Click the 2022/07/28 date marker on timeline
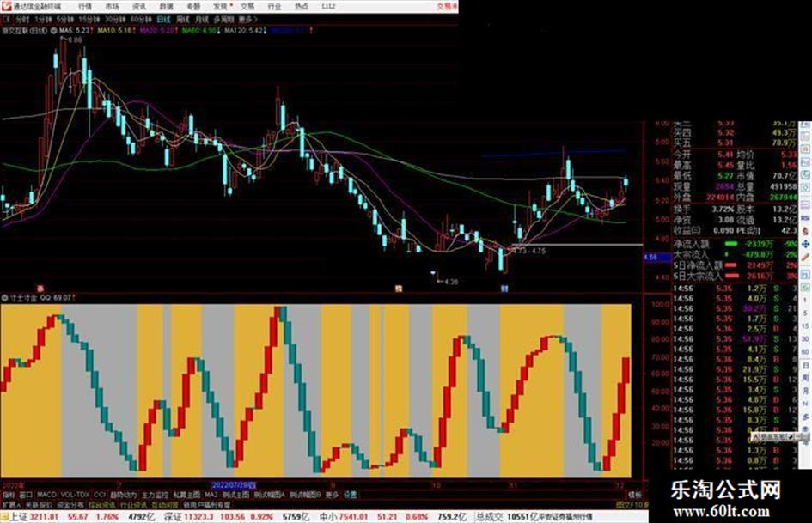 point(234,486)
